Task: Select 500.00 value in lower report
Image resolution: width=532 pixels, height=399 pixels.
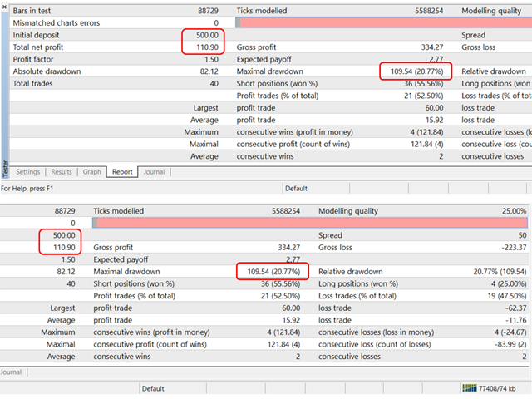Action: pos(64,235)
